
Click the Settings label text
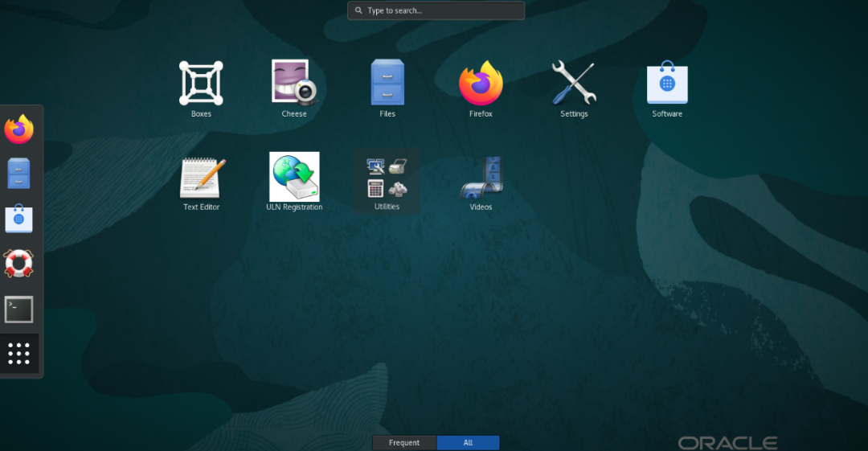coord(574,113)
